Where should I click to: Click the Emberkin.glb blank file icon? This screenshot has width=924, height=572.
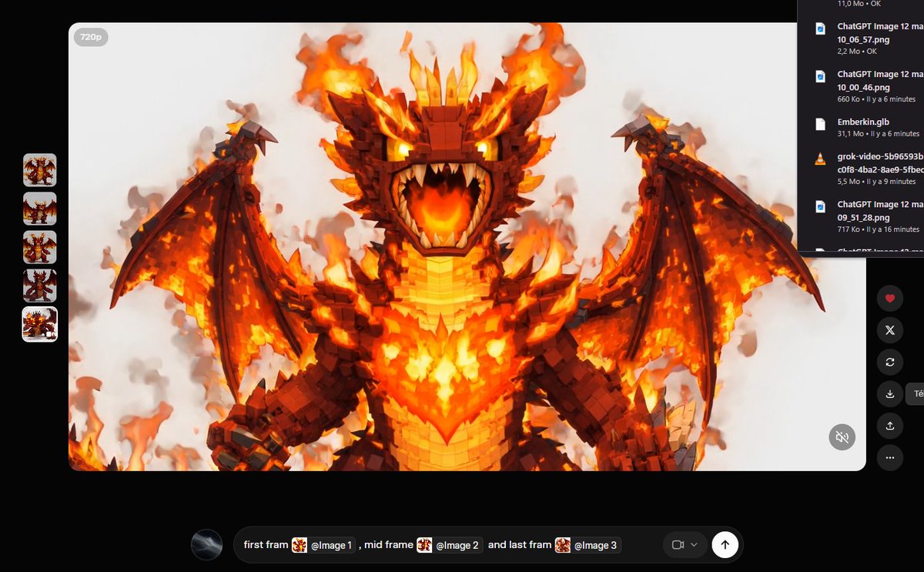click(x=820, y=123)
